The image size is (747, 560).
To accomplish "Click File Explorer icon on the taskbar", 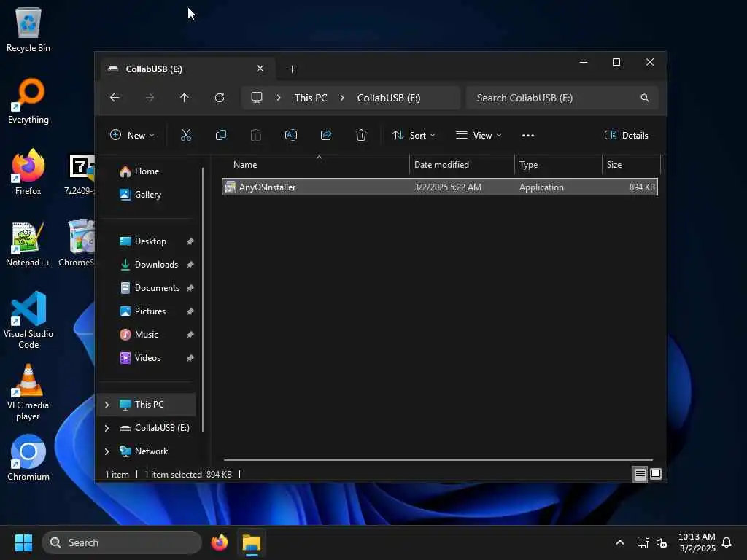I will click(x=252, y=542).
